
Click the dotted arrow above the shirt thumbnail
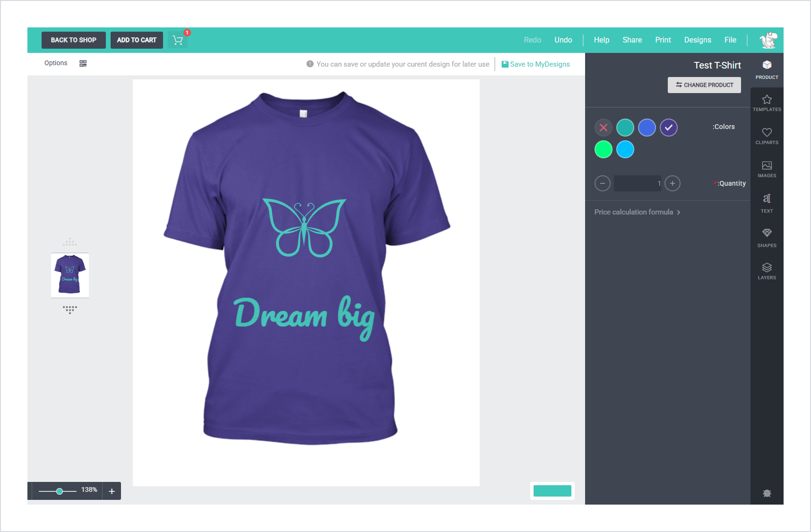click(70, 242)
